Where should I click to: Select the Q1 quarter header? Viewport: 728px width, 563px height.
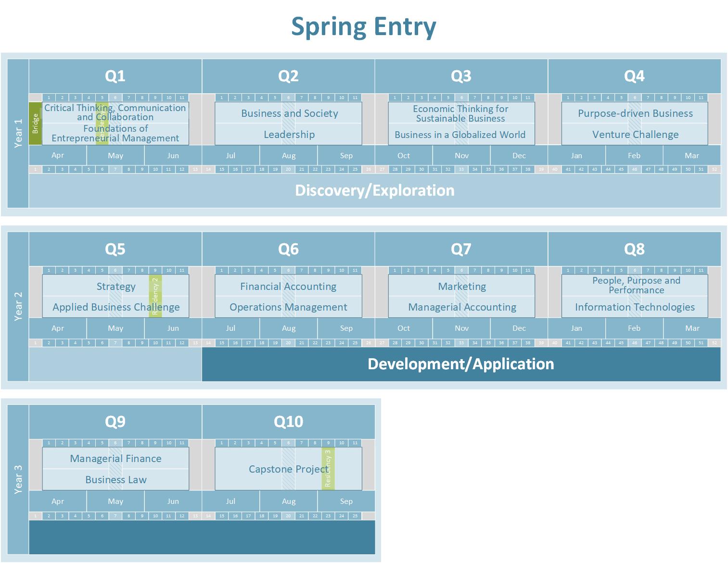click(x=115, y=76)
